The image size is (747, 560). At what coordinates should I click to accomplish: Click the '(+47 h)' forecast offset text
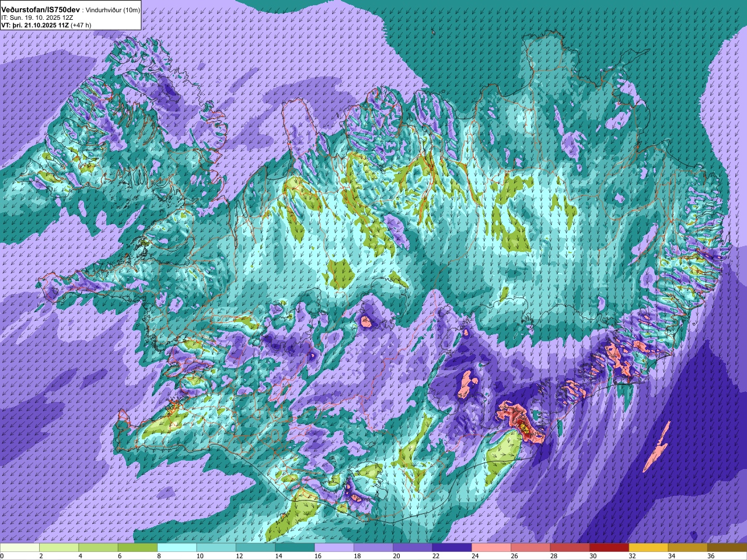point(81,25)
